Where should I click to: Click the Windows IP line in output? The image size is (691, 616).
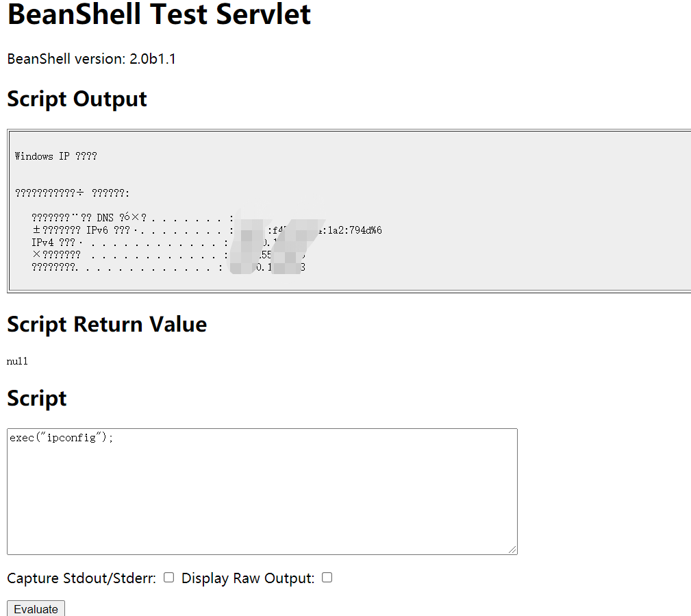(55, 156)
